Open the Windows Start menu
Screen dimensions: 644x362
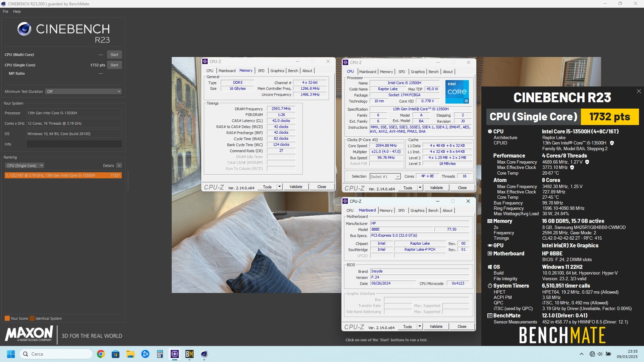coord(11,354)
